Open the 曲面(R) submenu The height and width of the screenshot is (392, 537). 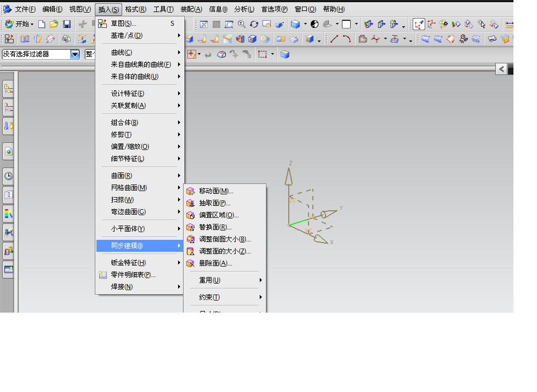[x=140, y=176]
